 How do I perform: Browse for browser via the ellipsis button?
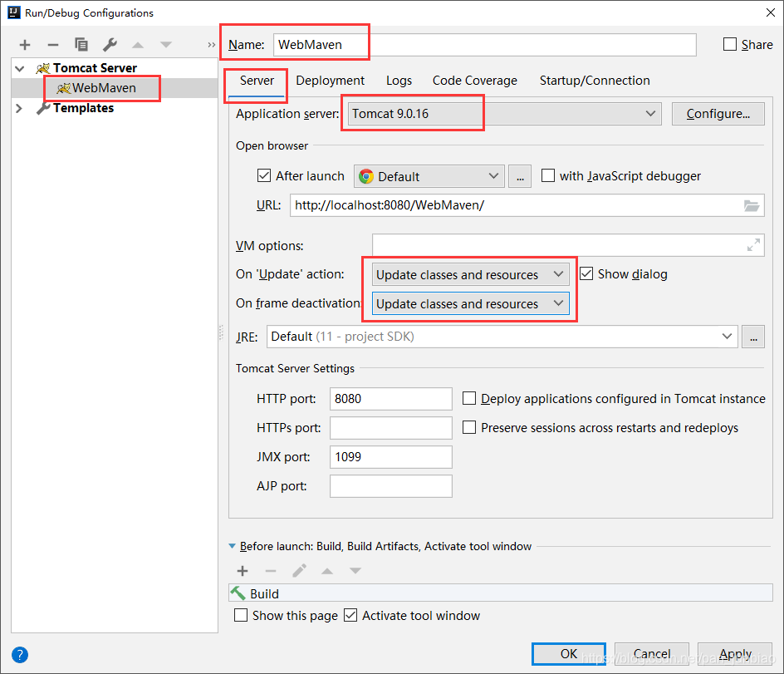(520, 177)
